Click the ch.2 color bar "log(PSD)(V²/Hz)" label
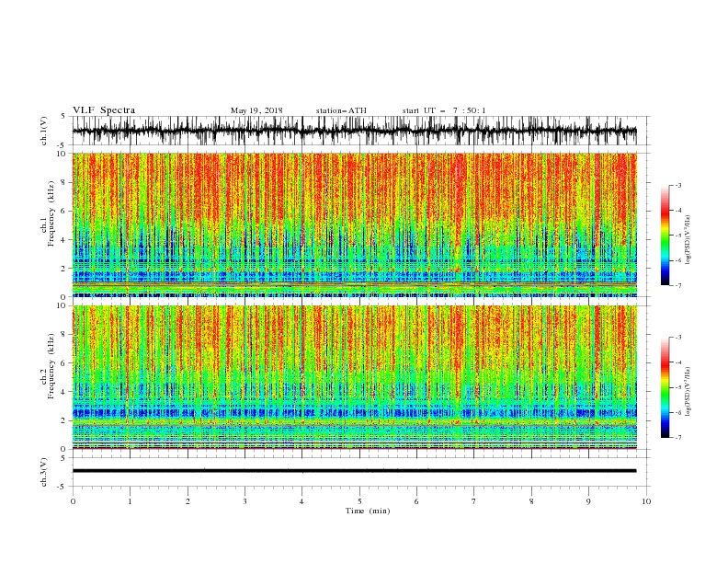Viewport: 728px width, 563px height. pos(688,391)
